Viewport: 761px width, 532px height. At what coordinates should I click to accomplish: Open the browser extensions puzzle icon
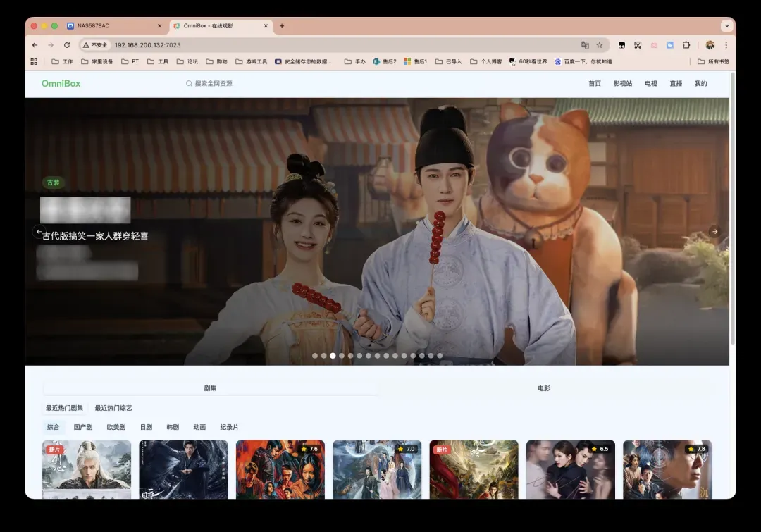point(686,45)
